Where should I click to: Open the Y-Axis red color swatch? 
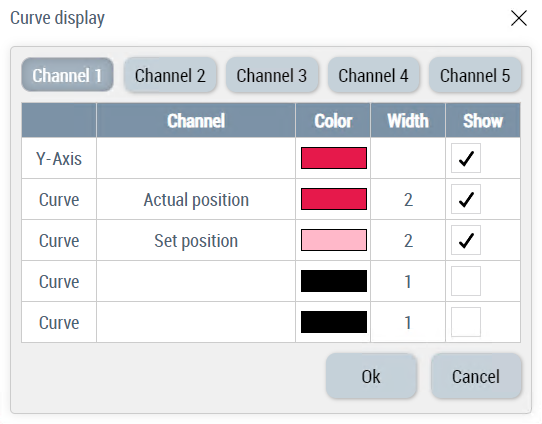click(x=334, y=158)
